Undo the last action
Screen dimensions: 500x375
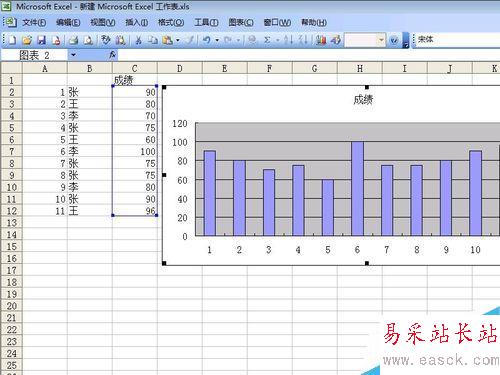(x=207, y=40)
